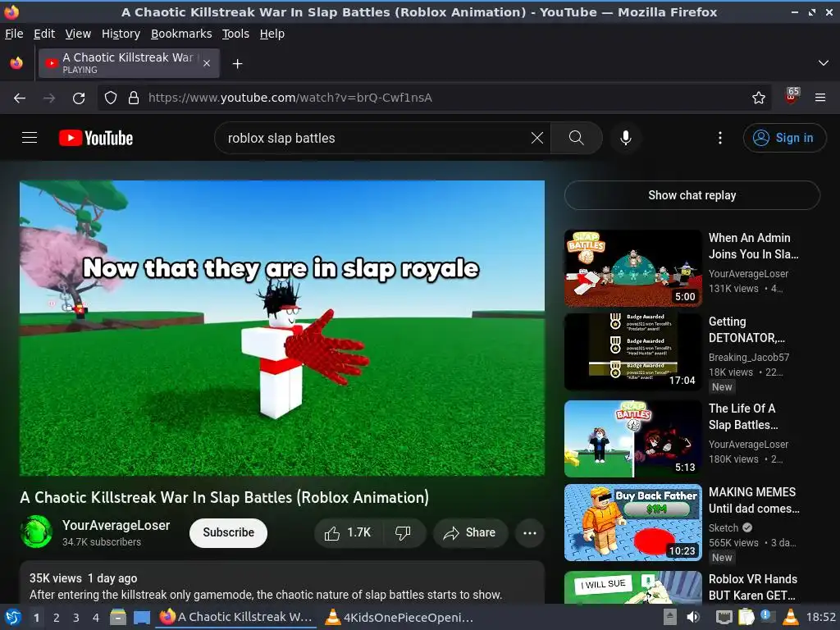Open the Help menu
The height and width of the screenshot is (630, 840).
[272, 34]
